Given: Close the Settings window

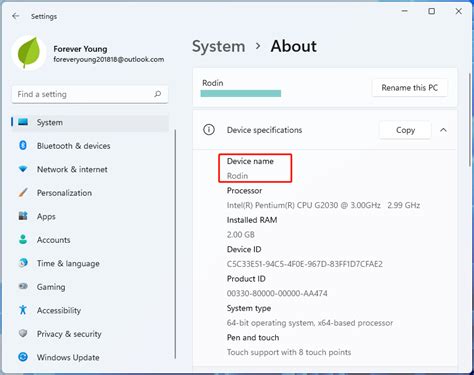Looking at the screenshot, I should [459, 11].
